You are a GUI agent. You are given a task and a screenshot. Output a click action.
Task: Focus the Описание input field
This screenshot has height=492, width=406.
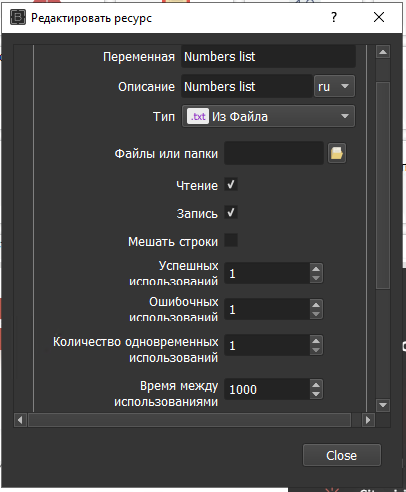pos(247,87)
